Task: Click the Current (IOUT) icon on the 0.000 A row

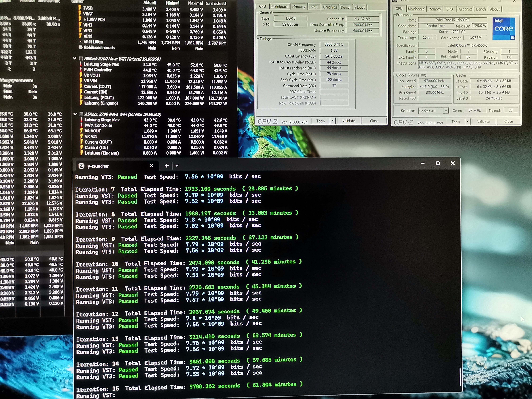Action: tap(82, 142)
